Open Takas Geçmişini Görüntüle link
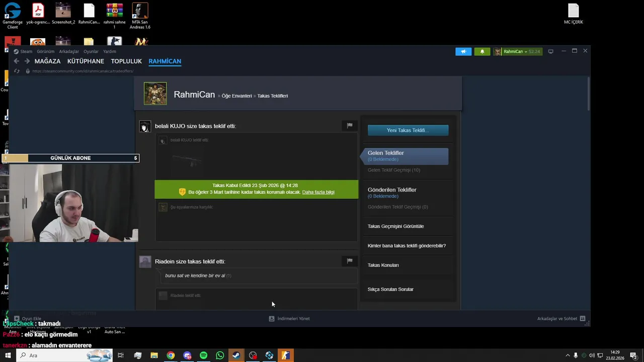 point(395,226)
